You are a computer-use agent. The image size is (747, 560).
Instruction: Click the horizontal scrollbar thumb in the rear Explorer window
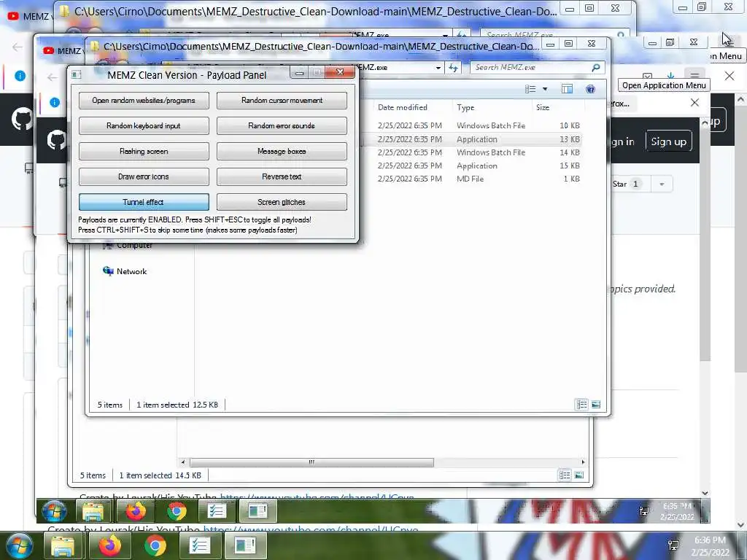click(311, 462)
